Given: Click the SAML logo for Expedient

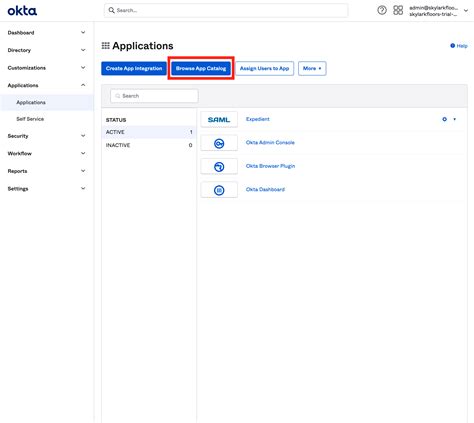Looking at the screenshot, I should click(x=219, y=119).
